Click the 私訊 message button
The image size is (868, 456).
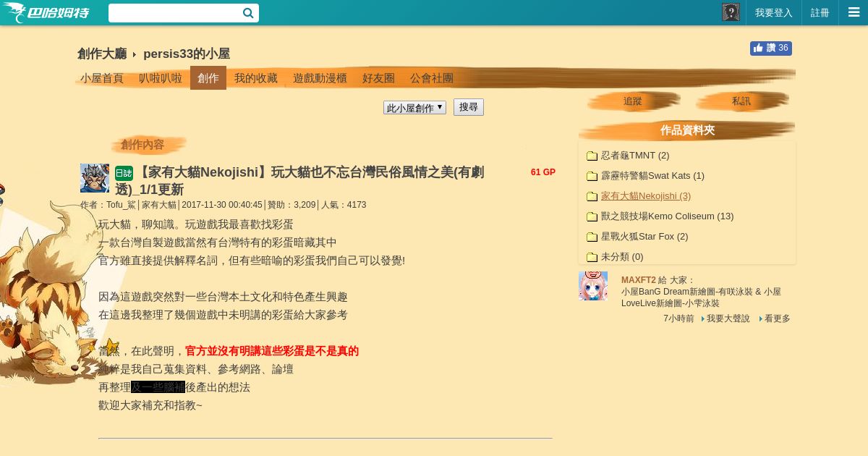coord(741,101)
